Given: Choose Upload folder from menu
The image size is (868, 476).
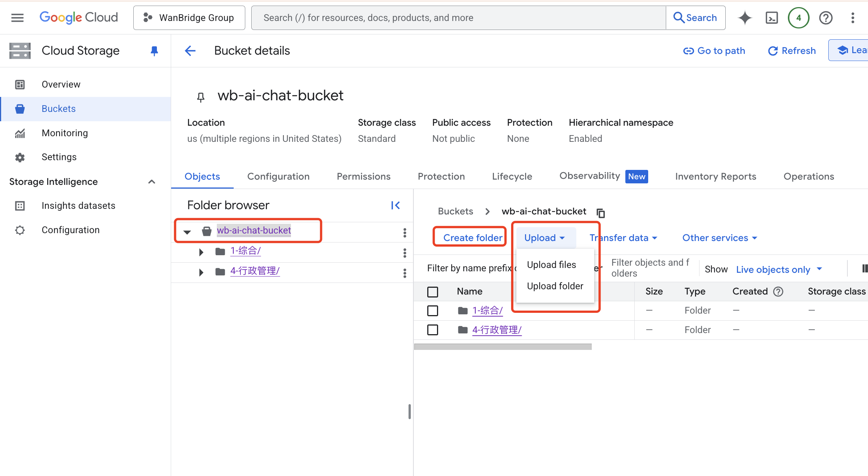Looking at the screenshot, I should [555, 286].
